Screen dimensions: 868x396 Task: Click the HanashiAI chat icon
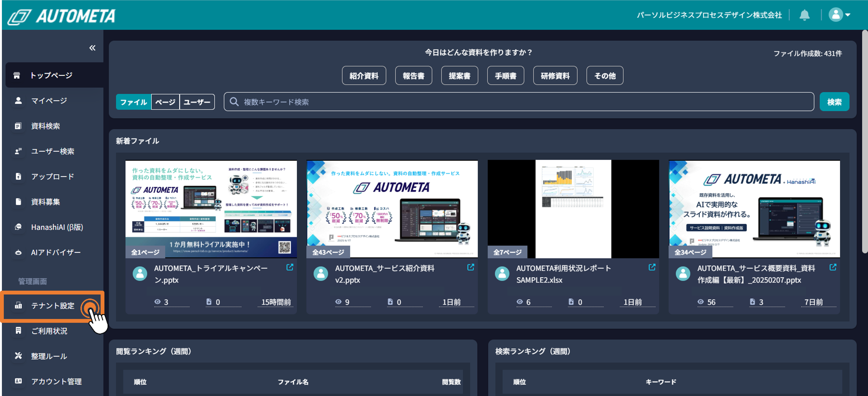pyautogui.click(x=18, y=227)
